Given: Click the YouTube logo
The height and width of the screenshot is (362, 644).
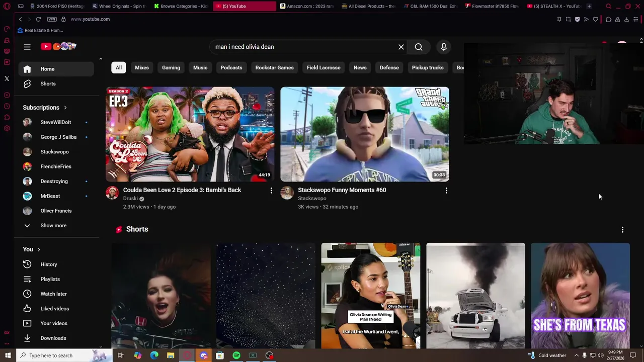Looking at the screenshot, I should coord(58,46).
